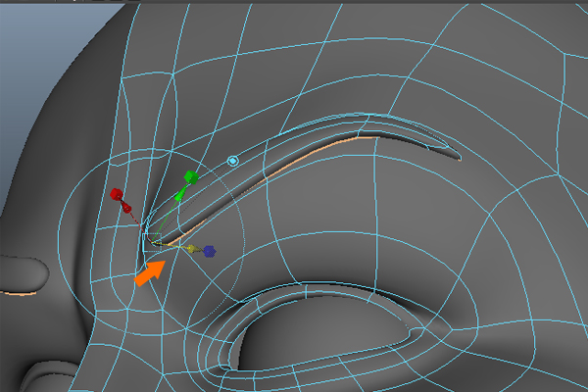Select the blue Z-axis manipulator cube handle

coord(210,251)
